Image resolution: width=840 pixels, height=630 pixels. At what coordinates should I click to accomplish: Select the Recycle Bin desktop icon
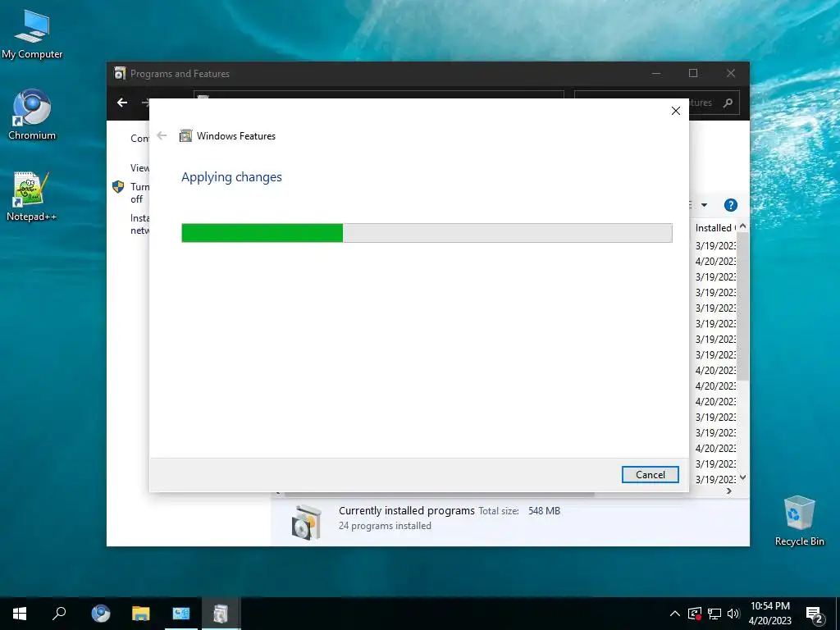click(799, 521)
